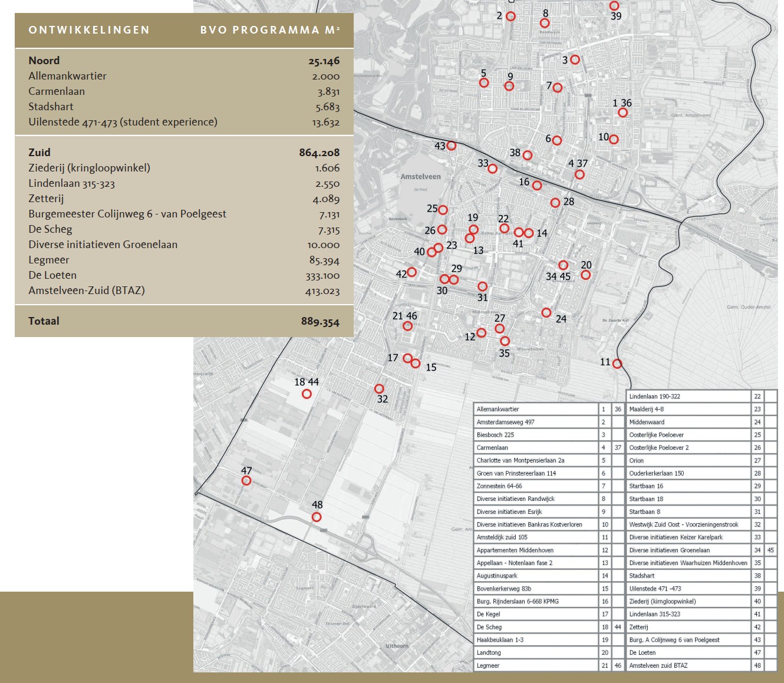The width and height of the screenshot is (784, 683).
Task: Click the 'ONTWIKKELINGEN' table header
Action: coord(89,30)
